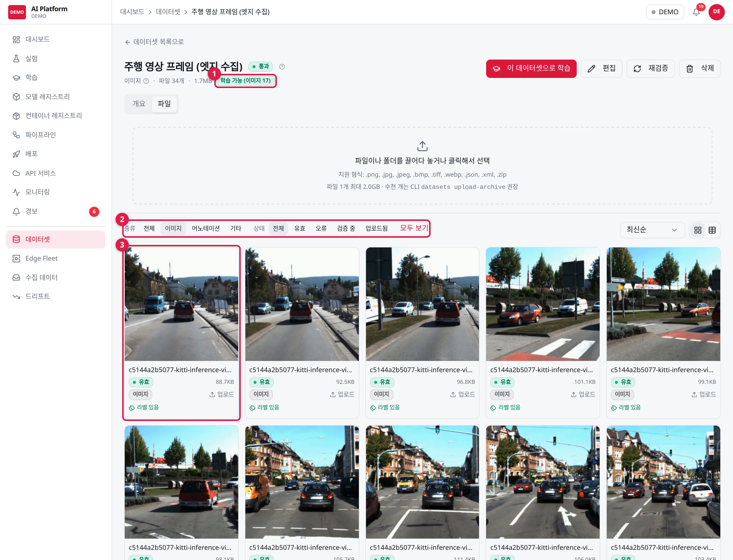Open Edge Fleet in the sidebar

[x=56, y=258]
